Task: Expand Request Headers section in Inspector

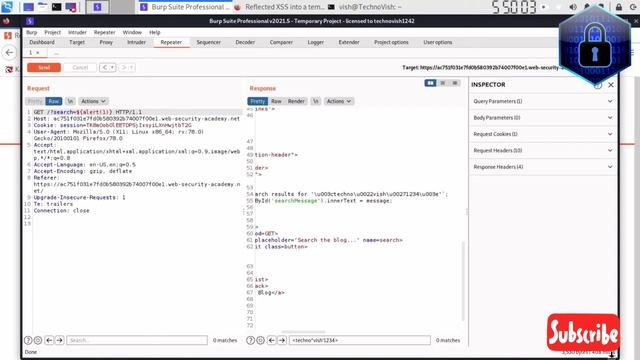Action: click(543, 150)
